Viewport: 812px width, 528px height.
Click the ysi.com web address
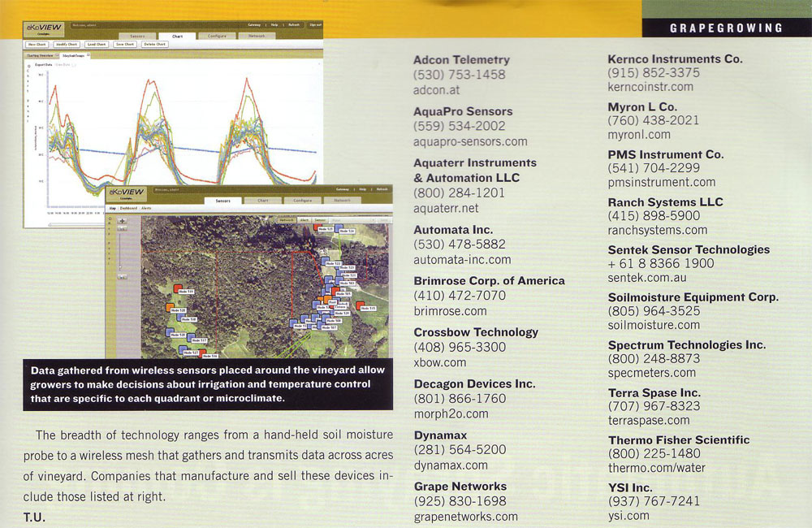tap(628, 516)
